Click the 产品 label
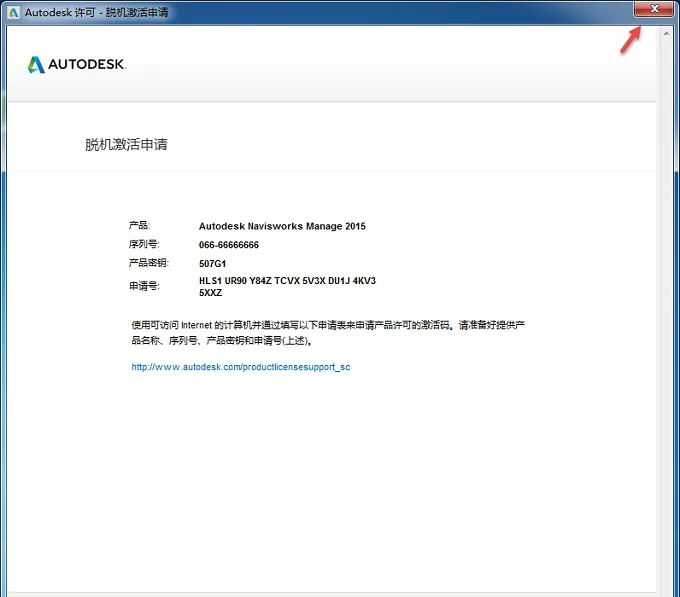This screenshot has width=680, height=597. click(x=139, y=225)
